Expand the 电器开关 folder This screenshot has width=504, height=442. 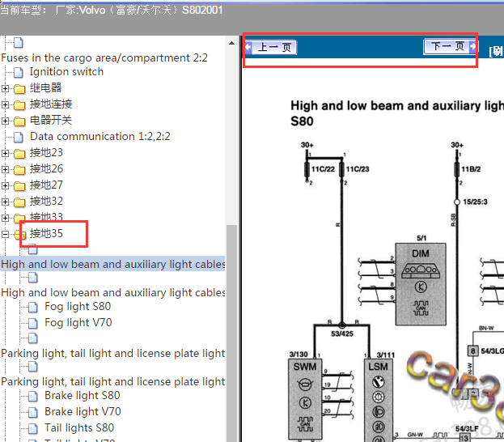[5, 121]
